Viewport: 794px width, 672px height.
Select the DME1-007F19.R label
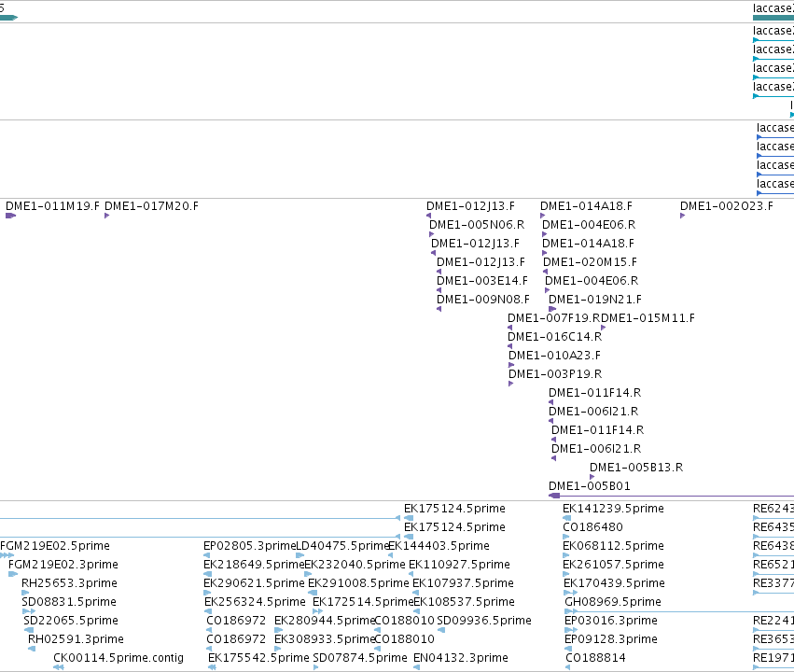tap(554, 318)
